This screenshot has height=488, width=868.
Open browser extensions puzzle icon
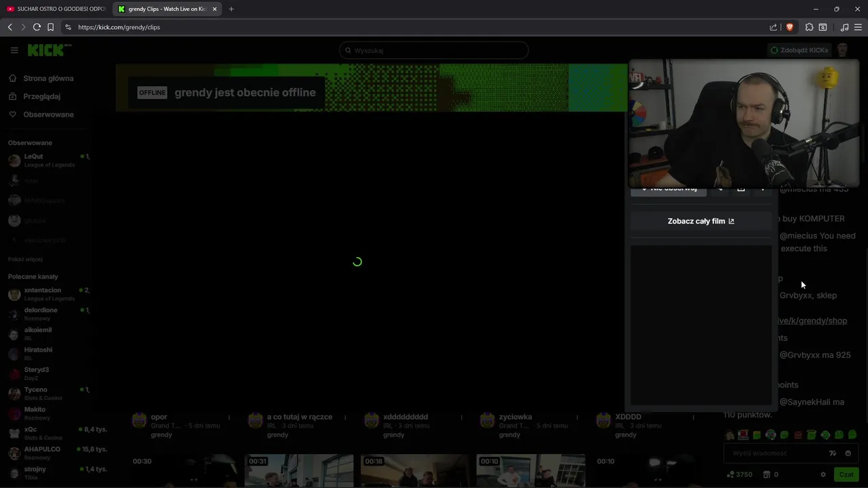tap(809, 27)
